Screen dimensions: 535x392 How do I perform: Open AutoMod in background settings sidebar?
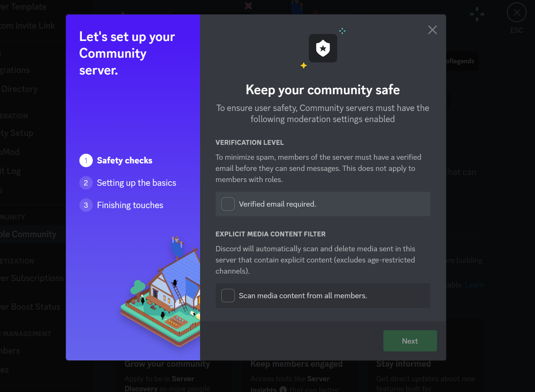click(x=10, y=152)
